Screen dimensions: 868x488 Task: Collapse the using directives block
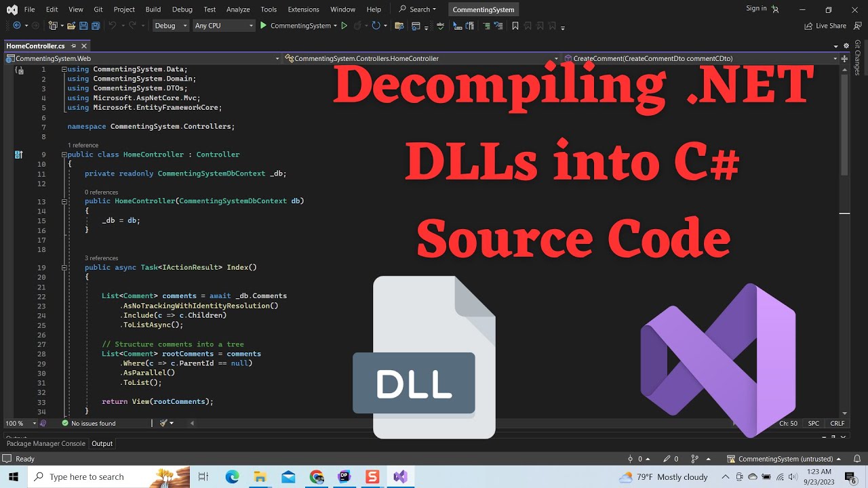[x=64, y=69]
